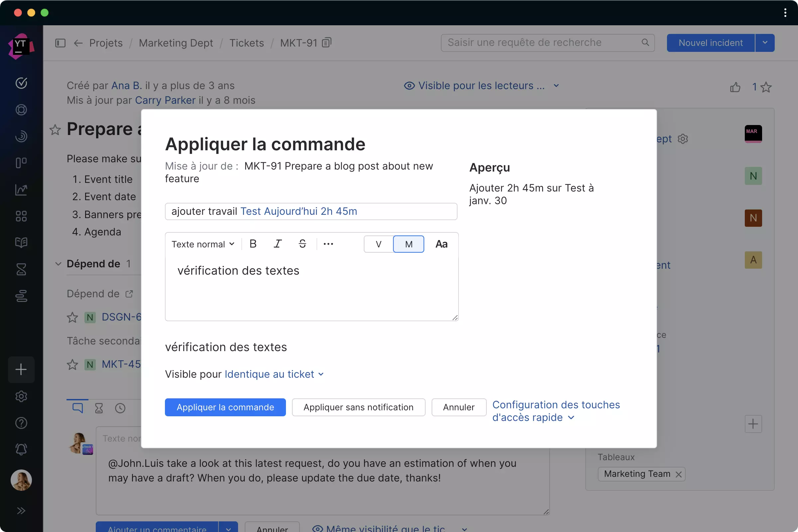Open the Notifications bell in the sidebar
This screenshot has width=798, height=532.
point(21,449)
